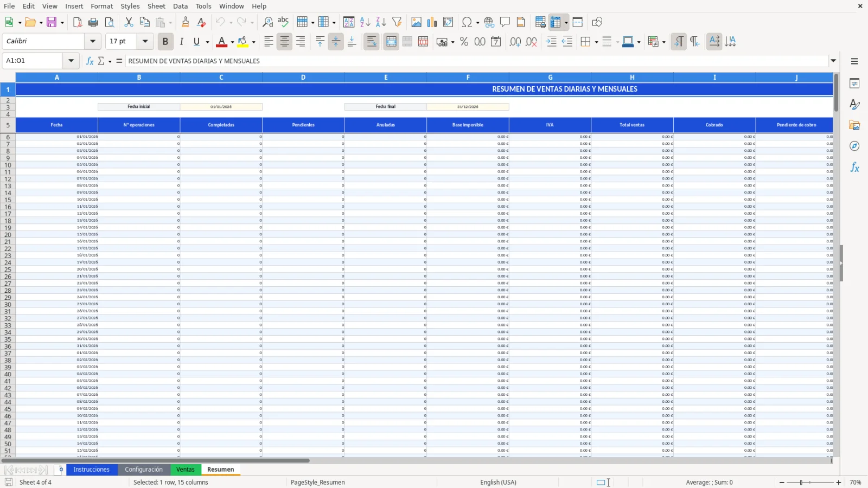
Task: Open the Data menu
Action: click(x=181, y=6)
